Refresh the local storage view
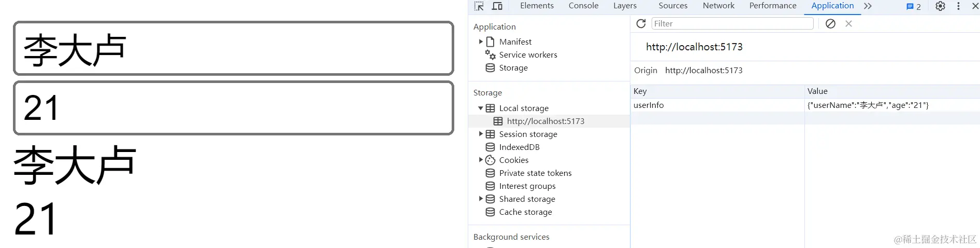 [x=641, y=23]
